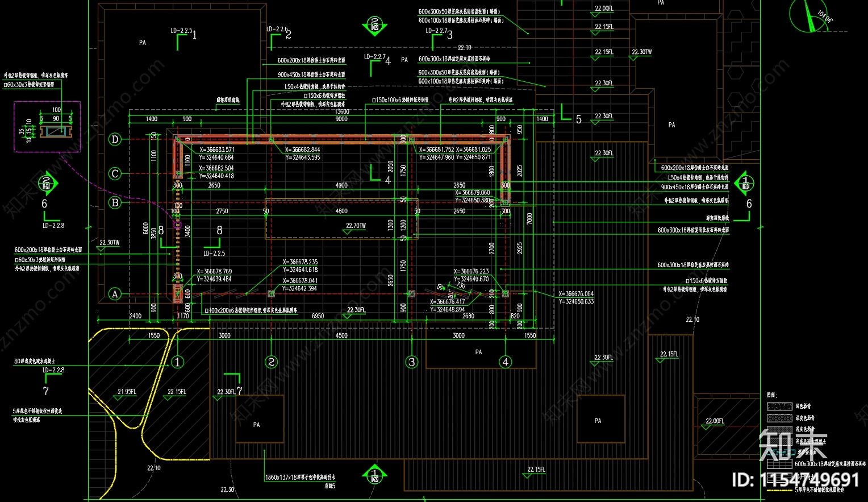Viewport: 868px width, 502px height.
Task: Select dimension text 9000
Action: click(341, 119)
